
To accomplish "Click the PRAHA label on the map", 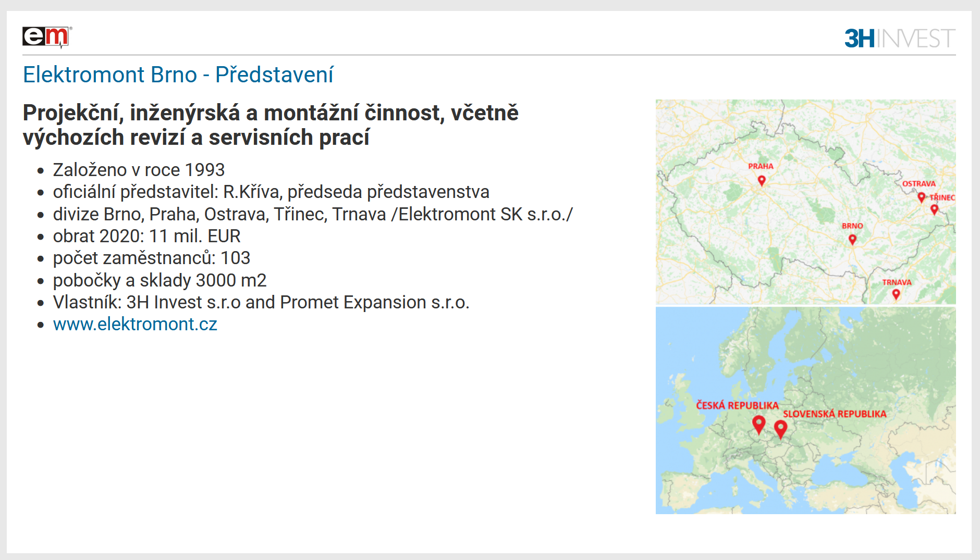I will [x=761, y=166].
